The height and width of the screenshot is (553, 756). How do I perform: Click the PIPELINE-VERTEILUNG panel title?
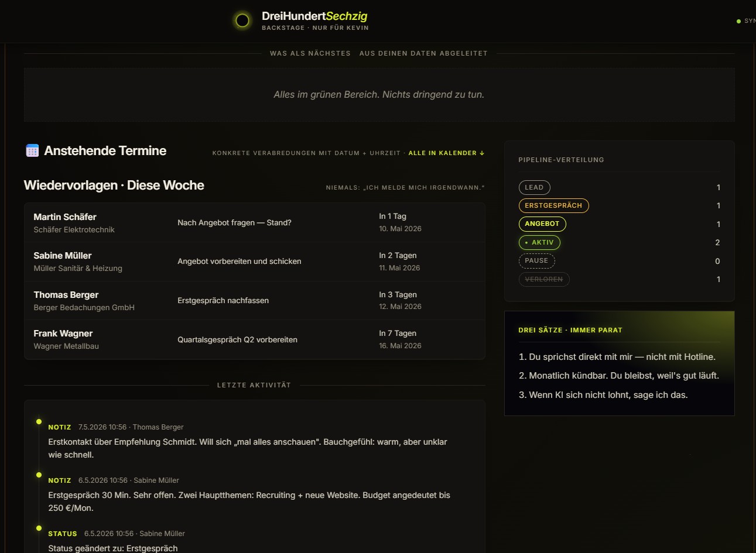[561, 160]
